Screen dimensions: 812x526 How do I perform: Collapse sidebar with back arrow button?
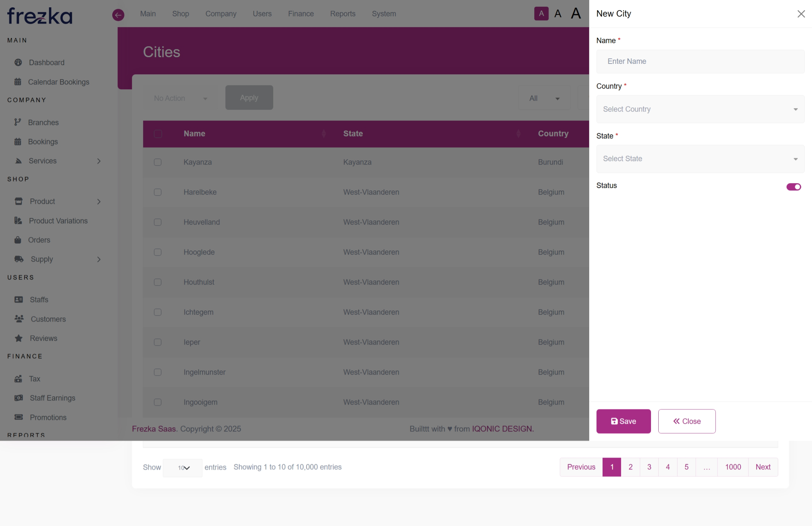click(118, 15)
